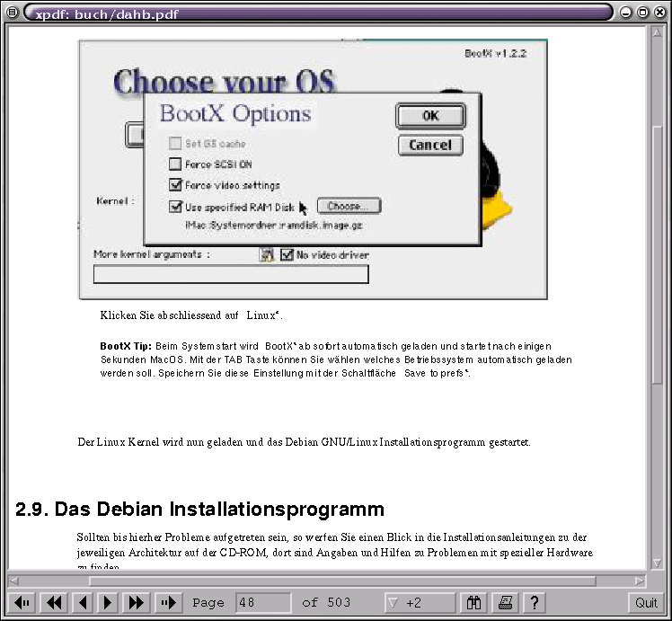Click the small icon beside No video driver
Screen dimensions: 672x621
[267, 255]
